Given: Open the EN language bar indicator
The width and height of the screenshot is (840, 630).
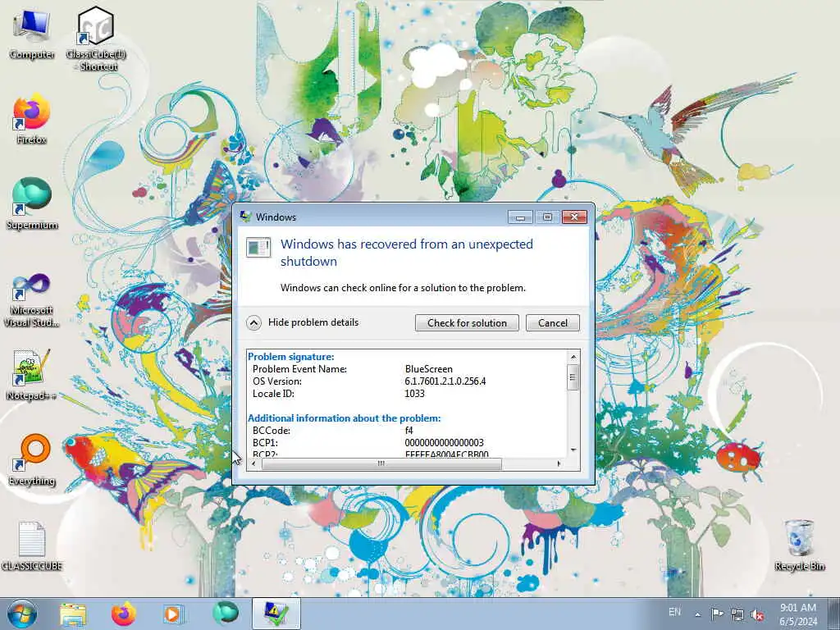Looking at the screenshot, I should [674, 612].
